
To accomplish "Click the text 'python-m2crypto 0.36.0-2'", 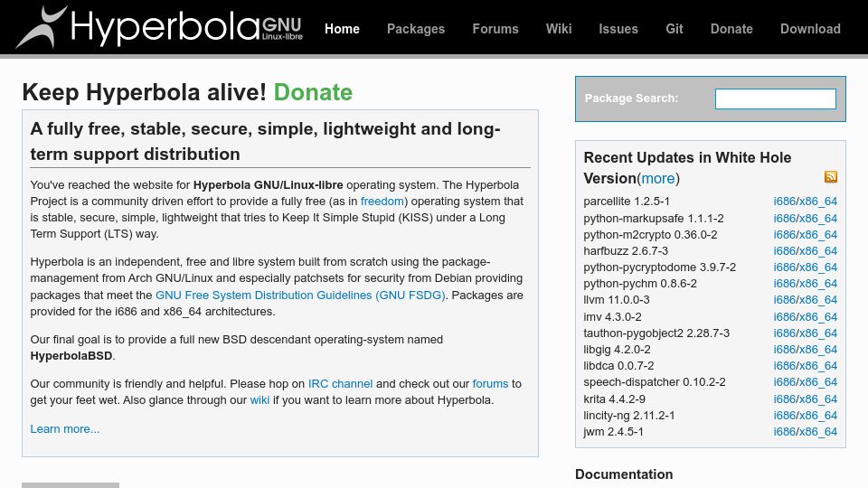I will (x=650, y=234).
